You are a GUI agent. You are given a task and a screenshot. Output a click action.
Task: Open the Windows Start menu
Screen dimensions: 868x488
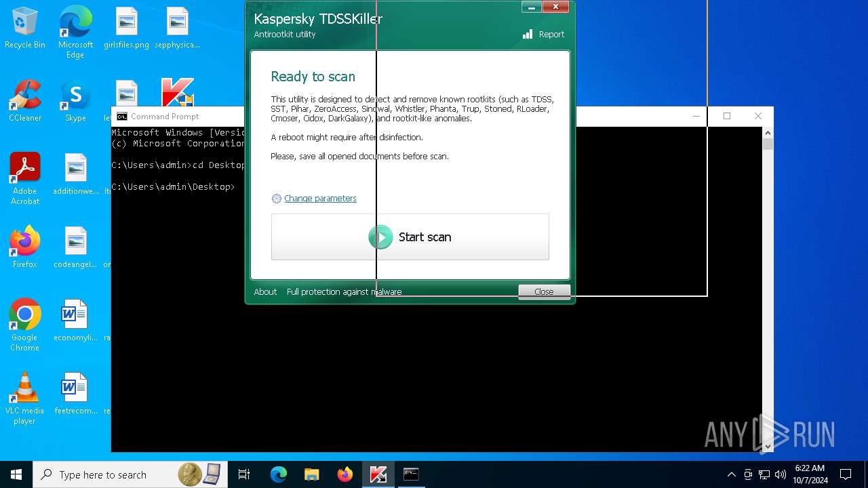(x=16, y=474)
